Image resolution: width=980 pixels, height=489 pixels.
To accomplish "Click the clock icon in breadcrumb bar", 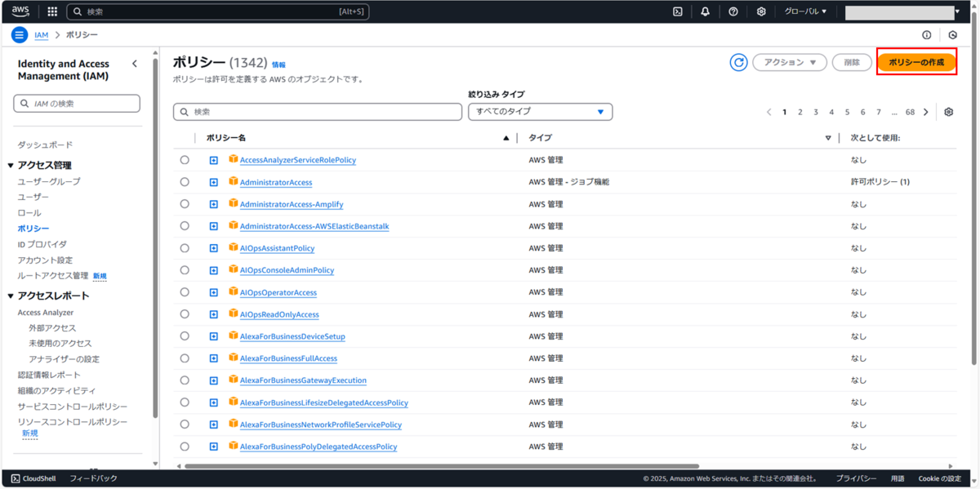I will [953, 35].
